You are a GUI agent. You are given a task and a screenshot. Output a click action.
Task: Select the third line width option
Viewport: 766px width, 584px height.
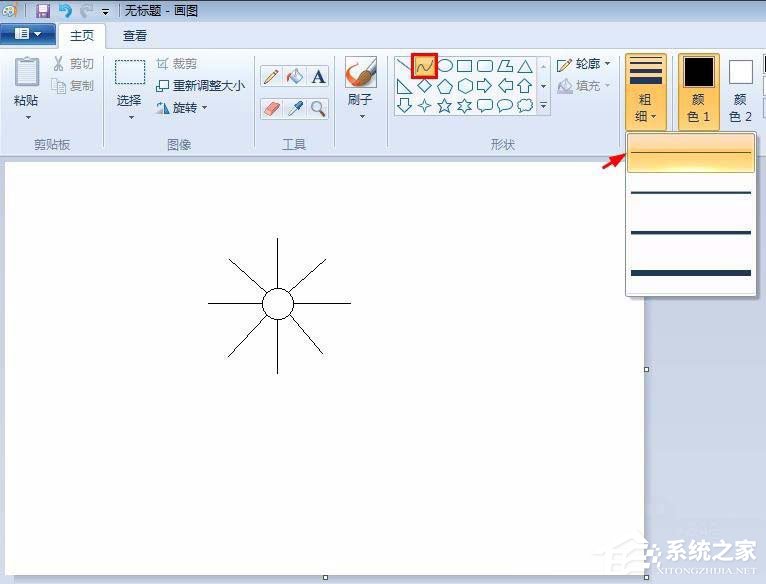point(691,233)
